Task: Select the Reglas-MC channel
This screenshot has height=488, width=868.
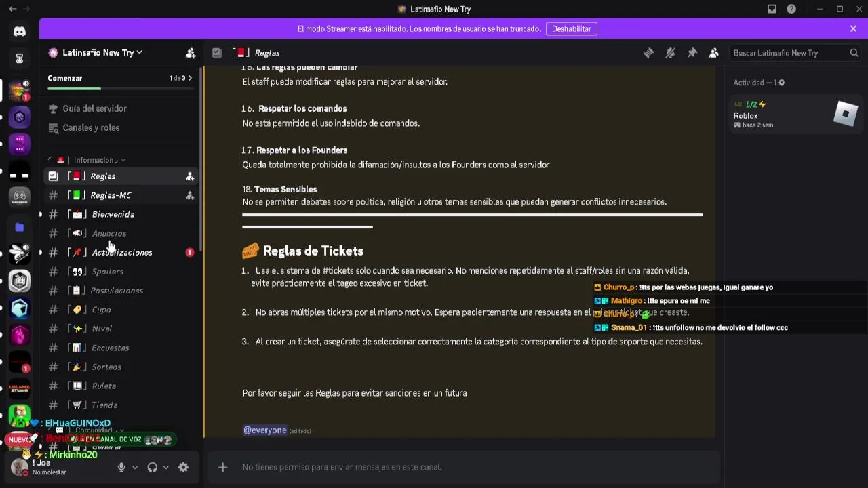Action: tap(121, 195)
